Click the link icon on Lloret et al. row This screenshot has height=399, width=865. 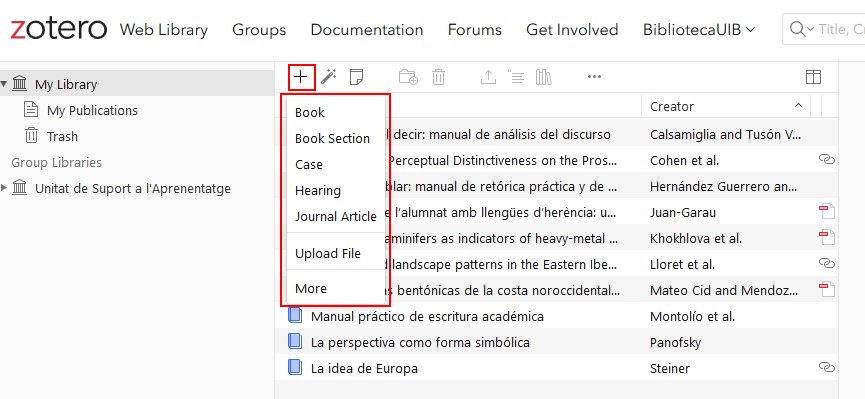pyautogui.click(x=826, y=263)
